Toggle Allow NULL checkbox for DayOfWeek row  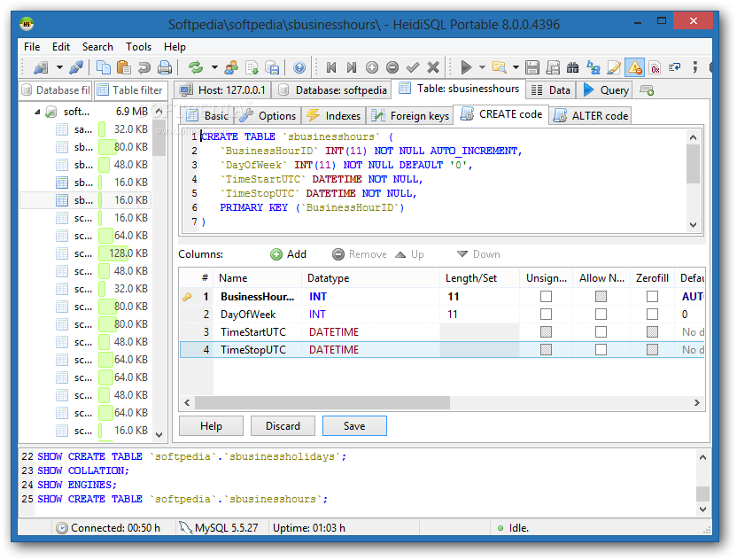pos(601,314)
